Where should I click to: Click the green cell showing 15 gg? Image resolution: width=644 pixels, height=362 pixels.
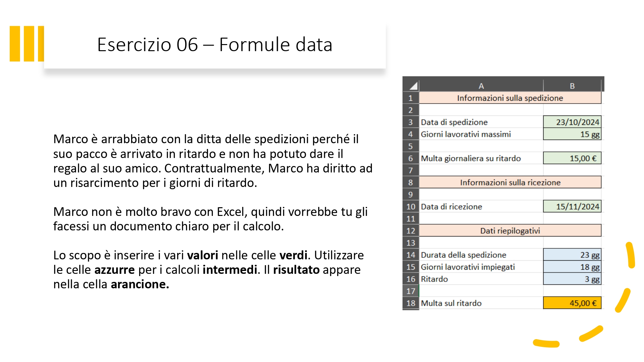[572, 134]
